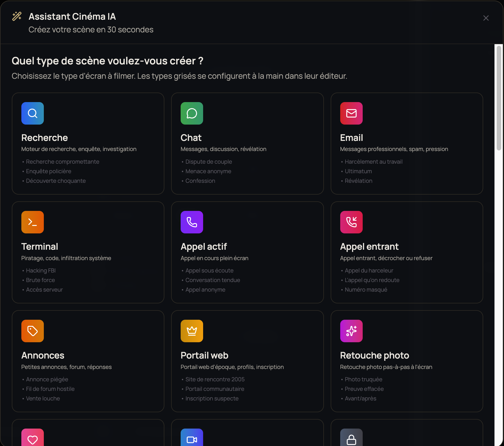Viewport: 504px width, 446px height.
Task: Click 'Dispute de couple' example
Action: [208, 162]
